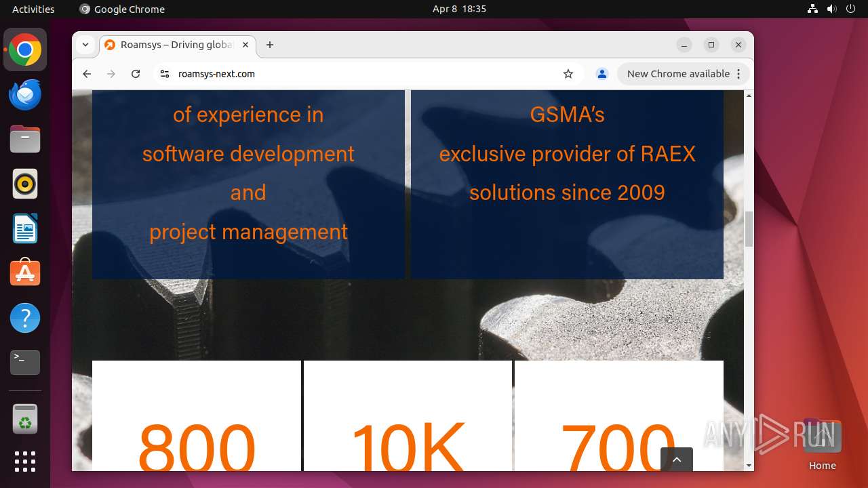Open the Trash in dock
Image resolution: width=868 pixels, height=488 pixels.
coord(25,419)
